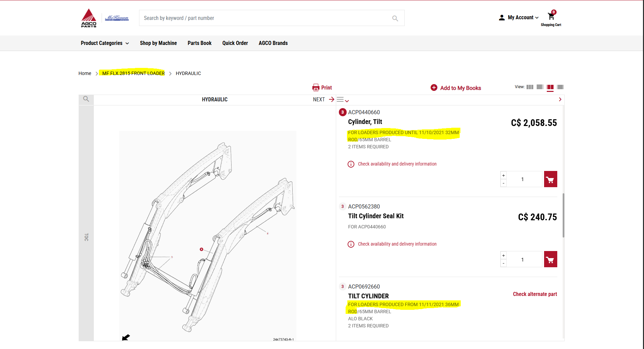This screenshot has height=349, width=644.
Task: Expand the Product Categories dropdown
Action: [x=105, y=43]
